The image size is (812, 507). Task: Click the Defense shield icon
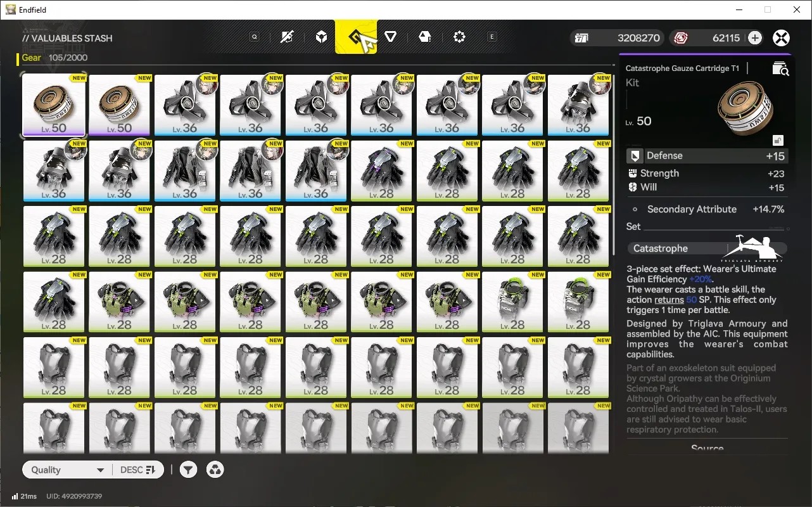click(x=635, y=156)
